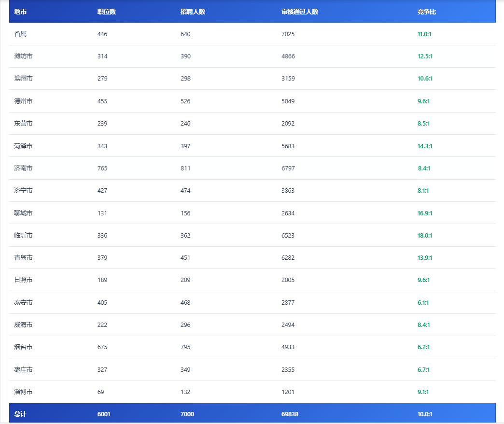Select 淄博市 in the table
This screenshot has height=424, width=504.
tap(23, 392)
